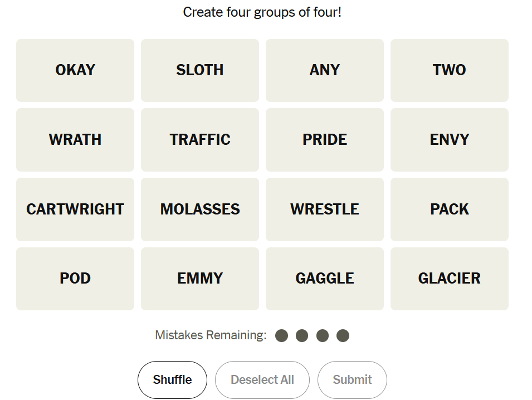Image resolution: width=532 pixels, height=400 pixels.
Task: Choose the MOLASSES word tile
Action: tap(200, 209)
